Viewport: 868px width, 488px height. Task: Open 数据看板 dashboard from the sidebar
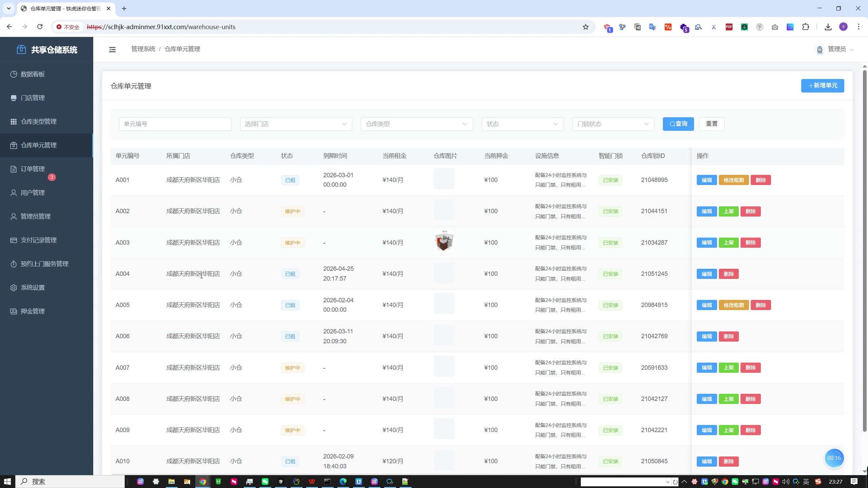pos(33,74)
